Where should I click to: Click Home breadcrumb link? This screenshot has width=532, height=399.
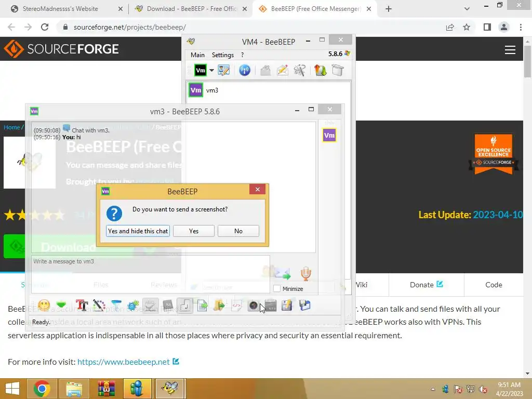tap(12, 127)
